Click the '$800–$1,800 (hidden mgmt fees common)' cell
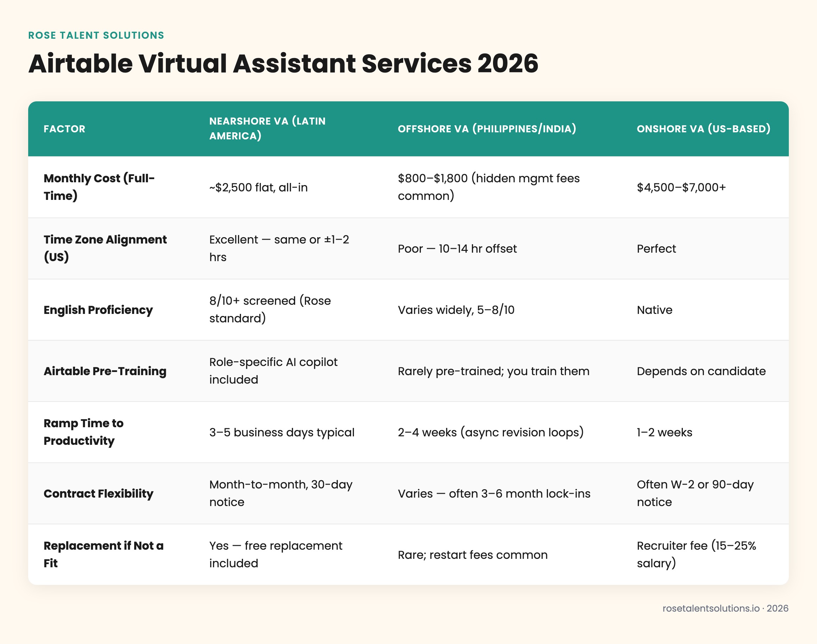This screenshot has height=644, width=817. (x=489, y=187)
